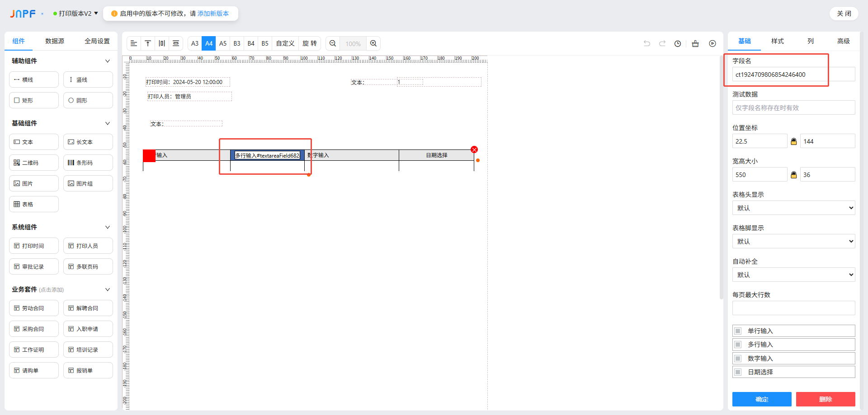Click the 确定 confirm button

[762, 399]
